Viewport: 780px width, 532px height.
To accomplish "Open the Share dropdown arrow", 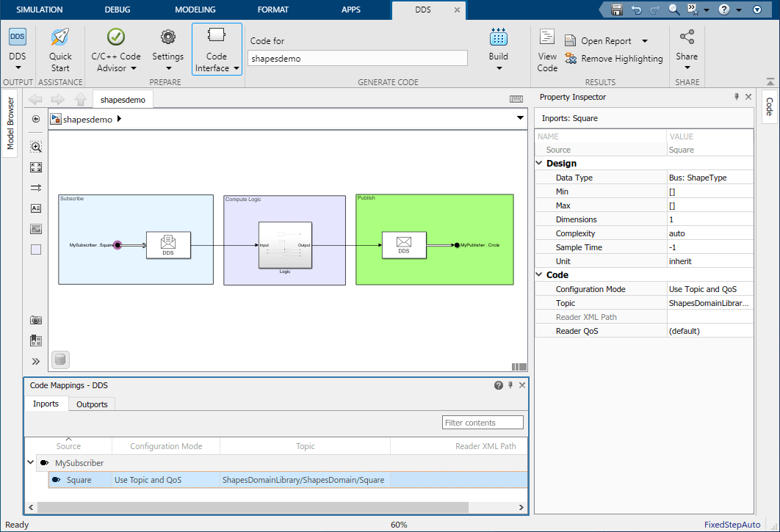I will click(687, 68).
